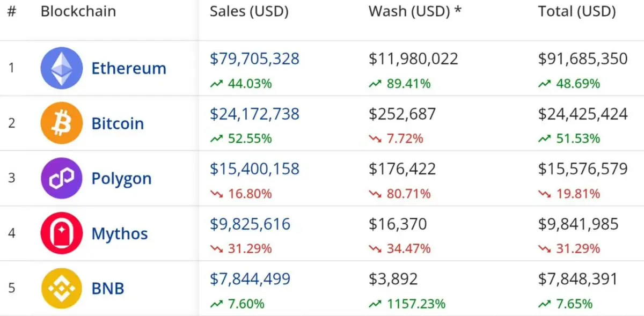Open the Ethereum blockchain link
Screen dimensions: 644x316
click(129, 69)
